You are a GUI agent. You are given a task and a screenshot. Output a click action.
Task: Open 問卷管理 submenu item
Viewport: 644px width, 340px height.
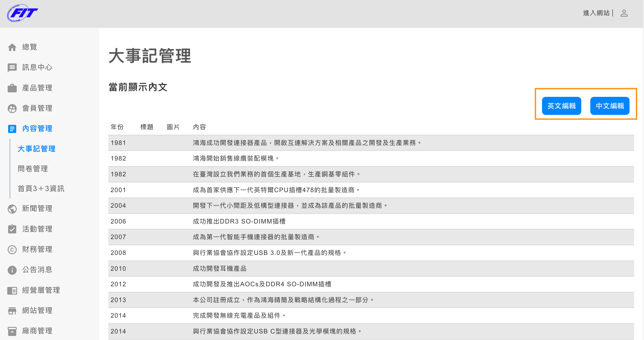(x=33, y=169)
